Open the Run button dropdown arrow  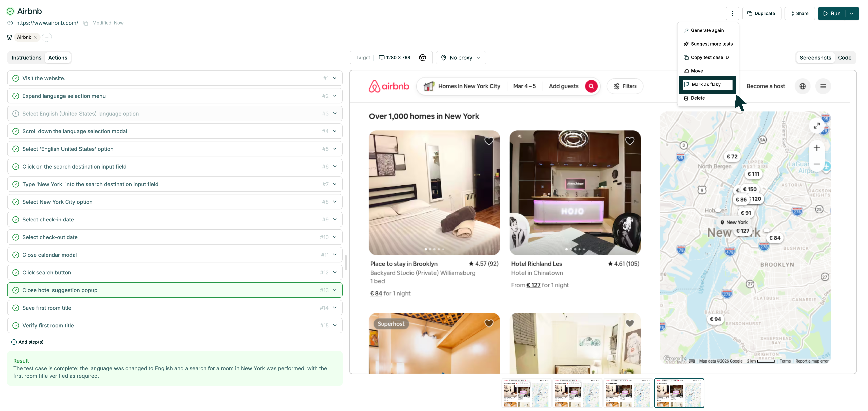pyautogui.click(x=851, y=13)
